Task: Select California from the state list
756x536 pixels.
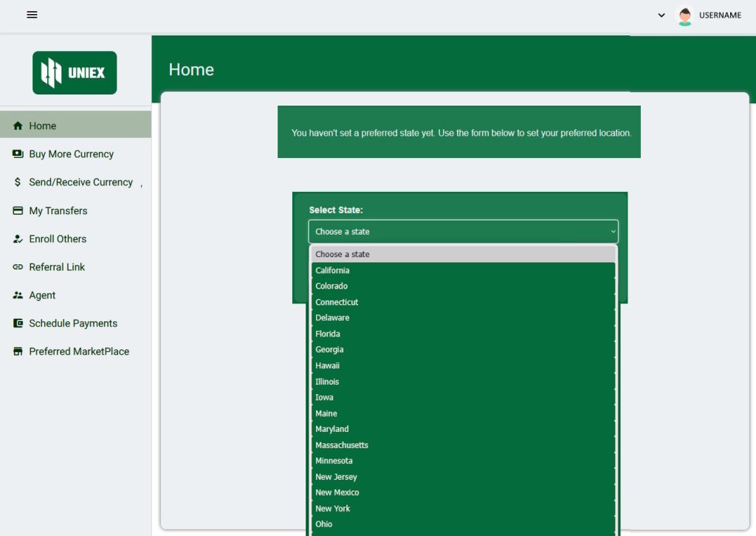Action: pos(332,270)
